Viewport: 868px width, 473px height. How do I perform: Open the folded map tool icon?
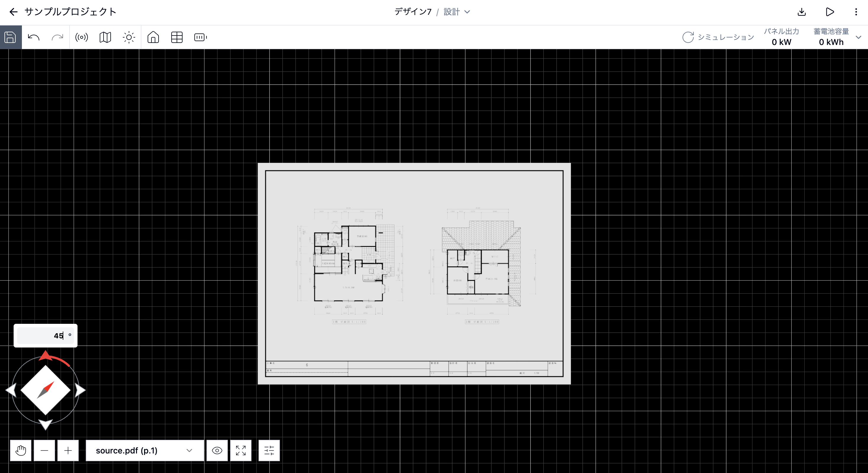(105, 37)
